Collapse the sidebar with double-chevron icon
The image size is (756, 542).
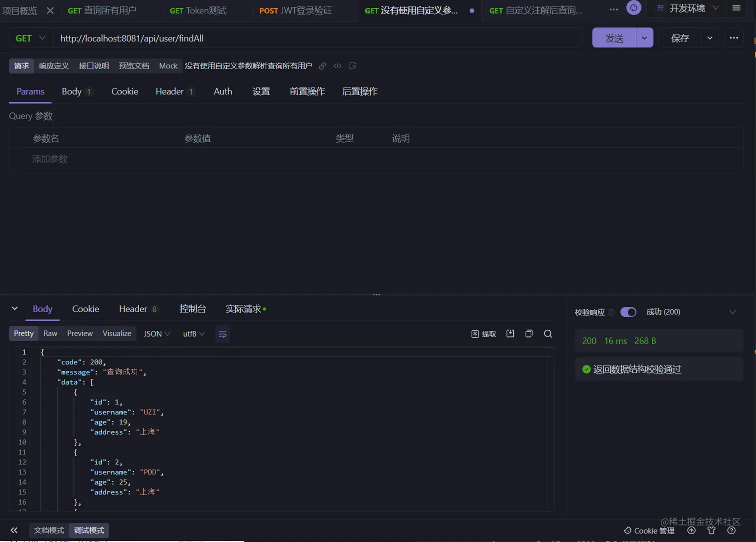(x=14, y=530)
